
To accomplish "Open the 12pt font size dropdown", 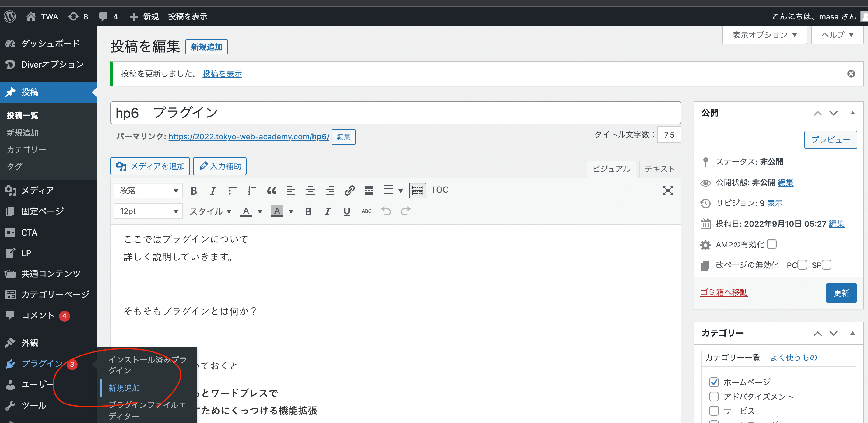I will click(x=148, y=211).
